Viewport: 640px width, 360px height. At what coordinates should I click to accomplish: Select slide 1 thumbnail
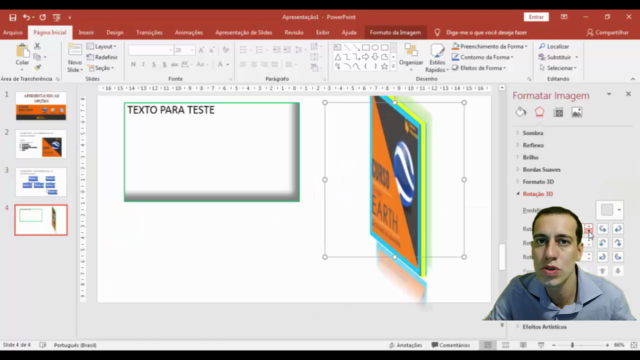[41, 106]
